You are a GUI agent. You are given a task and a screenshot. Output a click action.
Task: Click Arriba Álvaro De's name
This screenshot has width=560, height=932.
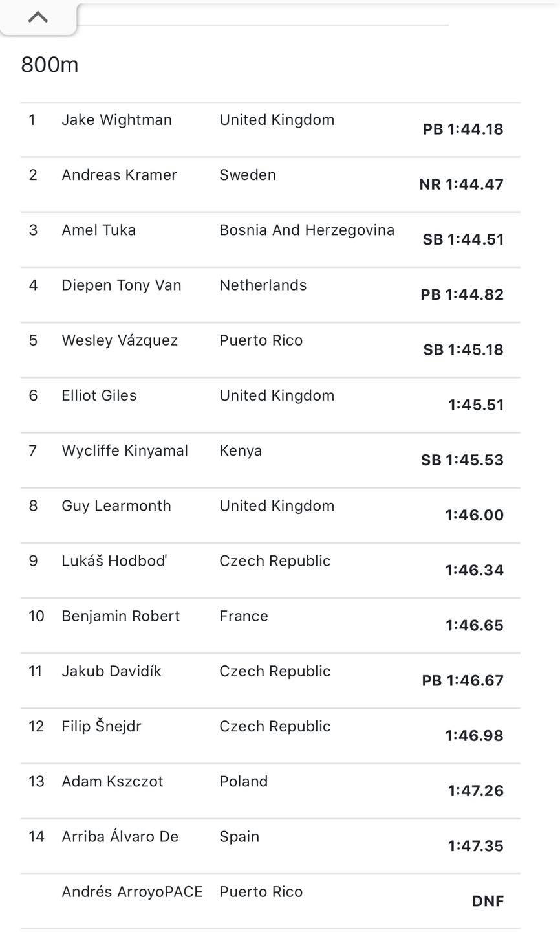coord(120,836)
